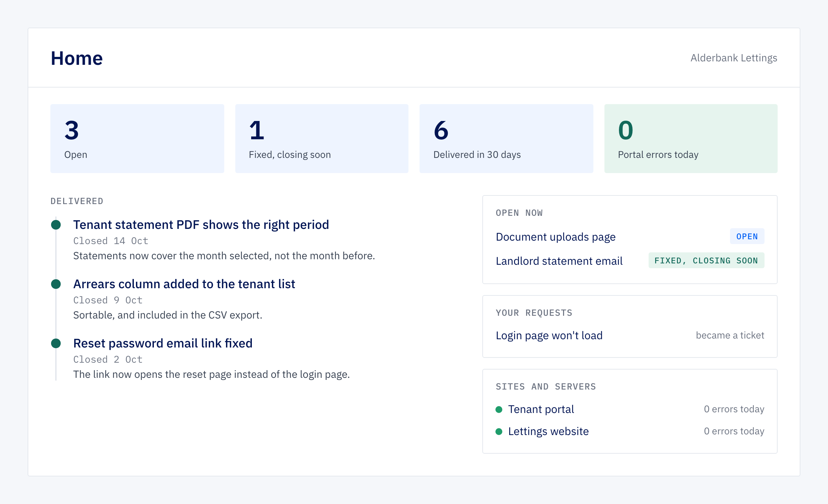Click the 'Home' page heading
The image size is (828, 504).
[x=77, y=58]
